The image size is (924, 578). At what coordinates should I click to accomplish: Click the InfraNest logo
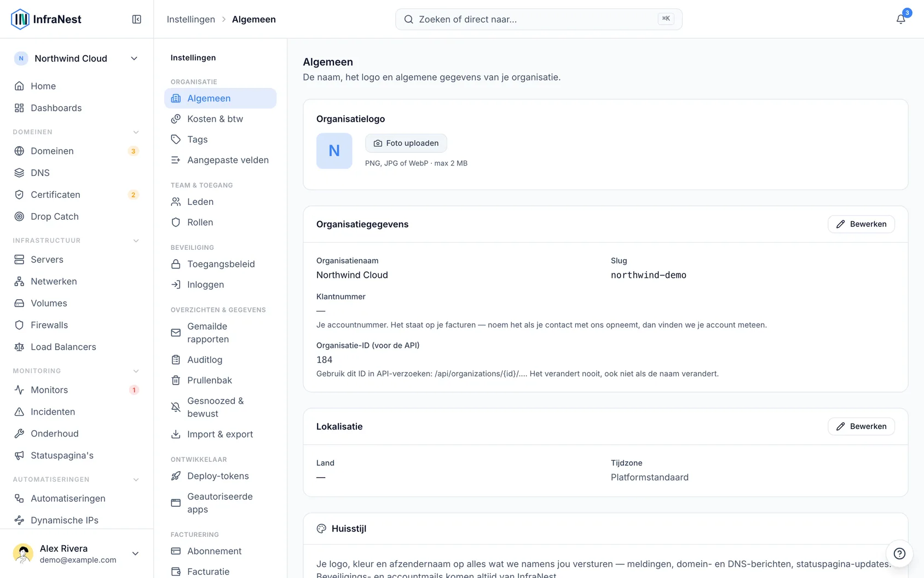[x=46, y=19]
